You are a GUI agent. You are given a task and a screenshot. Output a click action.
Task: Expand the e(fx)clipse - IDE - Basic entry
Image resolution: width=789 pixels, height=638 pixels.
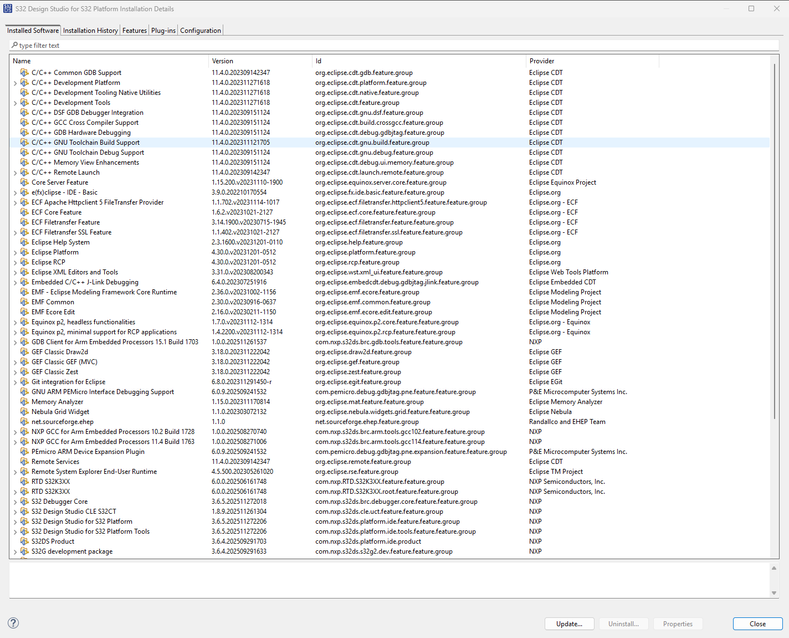15,193
